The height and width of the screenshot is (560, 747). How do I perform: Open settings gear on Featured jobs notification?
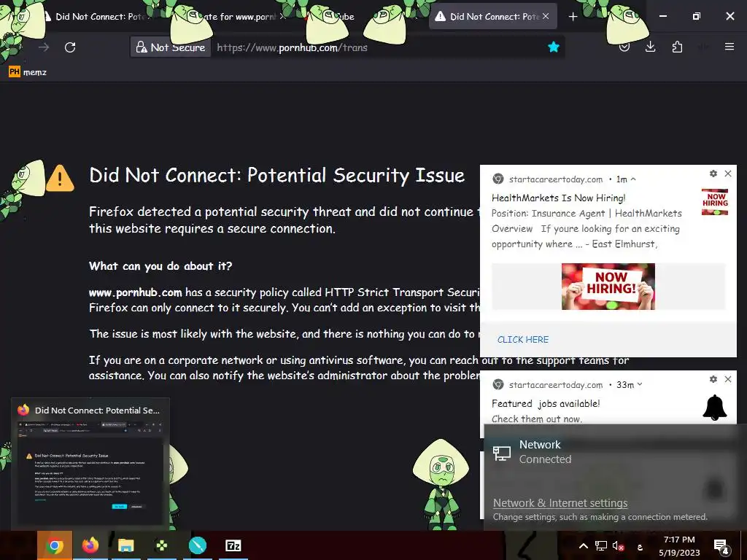coord(713,379)
